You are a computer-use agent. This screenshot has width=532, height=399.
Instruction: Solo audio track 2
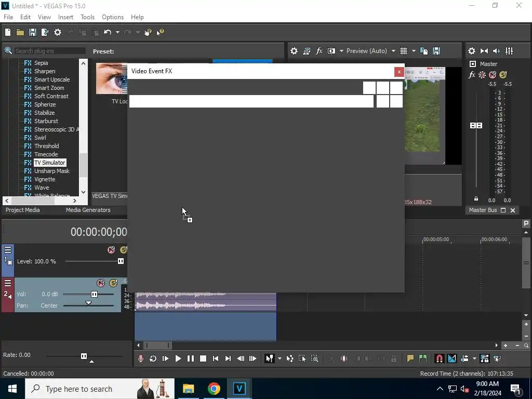point(113,283)
